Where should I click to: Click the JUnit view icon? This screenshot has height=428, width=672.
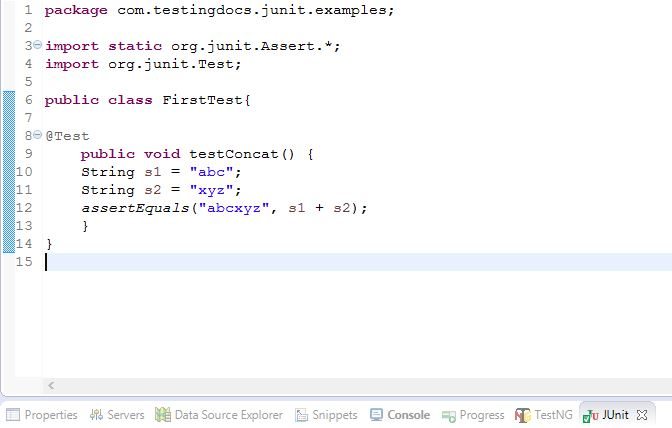[x=592, y=415]
